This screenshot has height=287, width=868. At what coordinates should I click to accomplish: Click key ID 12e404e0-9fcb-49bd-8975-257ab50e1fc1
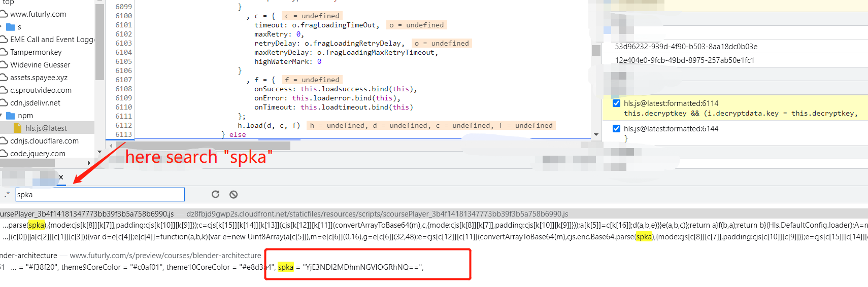(x=685, y=60)
